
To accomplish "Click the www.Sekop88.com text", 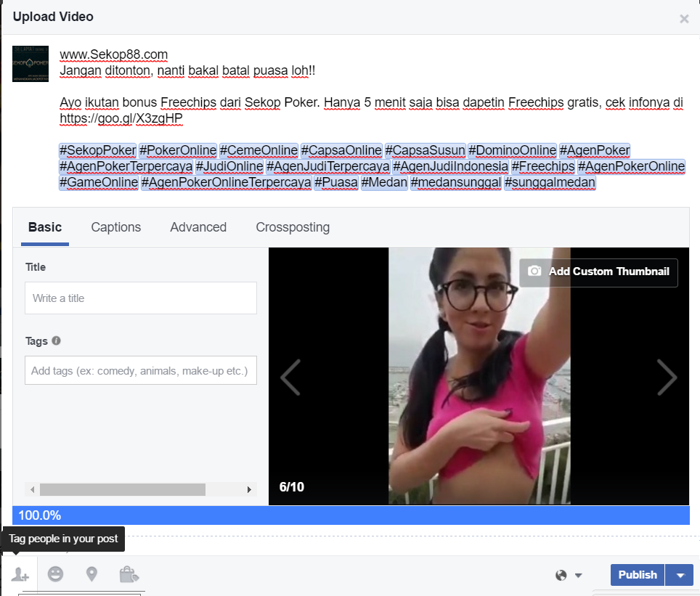I will tap(114, 54).
